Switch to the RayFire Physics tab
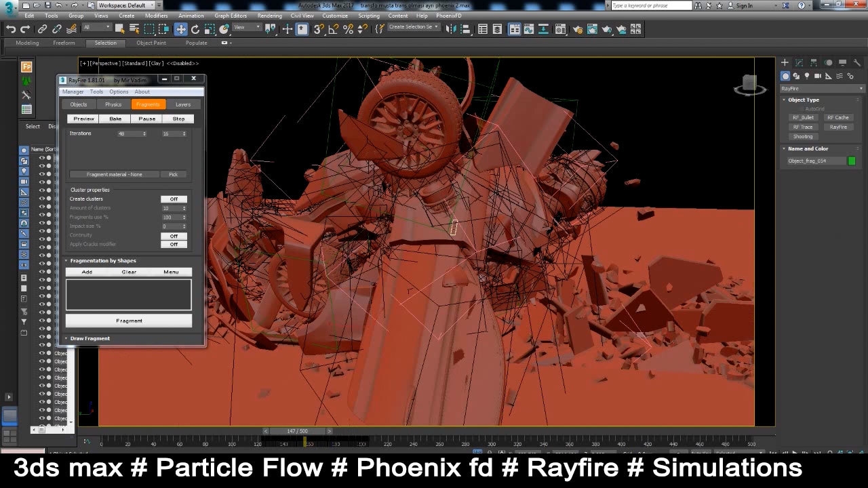Viewport: 868px width, 488px height. [x=113, y=104]
